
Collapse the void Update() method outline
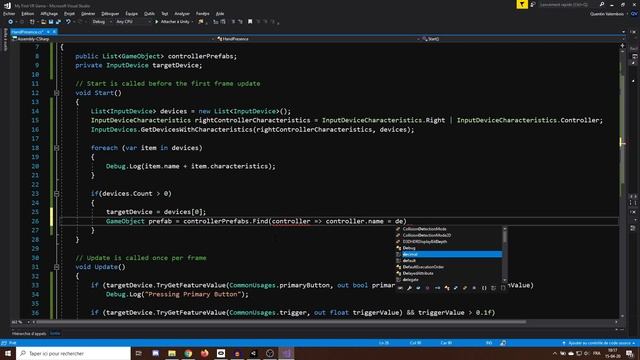[57, 267]
